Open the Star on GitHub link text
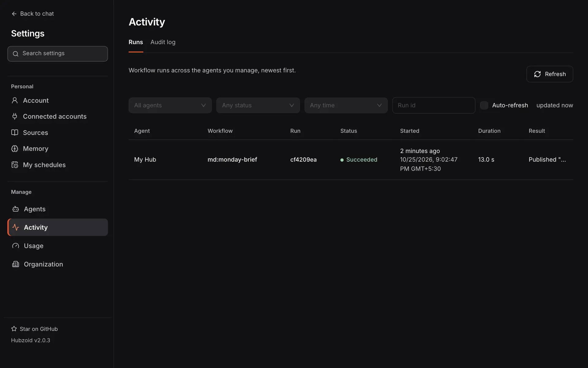Image resolution: width=588 pixels, height=368 pixels. click(x=39, y=329)
